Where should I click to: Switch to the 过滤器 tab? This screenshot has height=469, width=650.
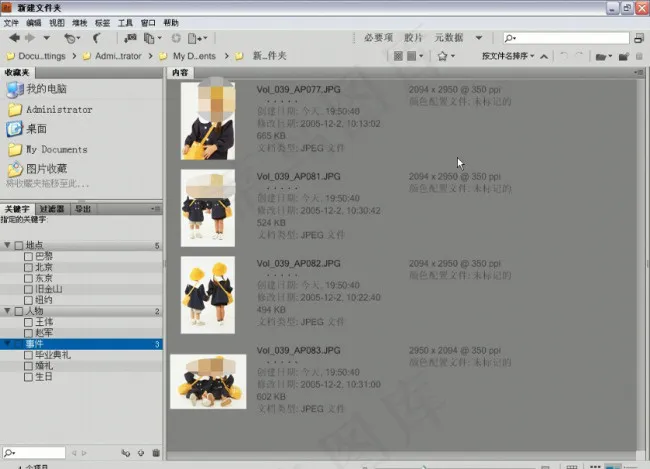click(52, 209)
